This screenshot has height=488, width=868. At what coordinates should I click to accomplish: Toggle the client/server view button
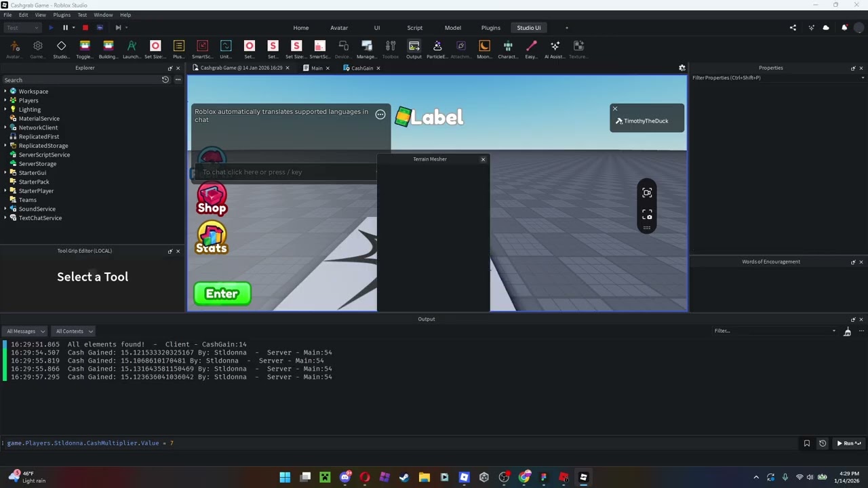pyautogui.click(x=100, y=28)
